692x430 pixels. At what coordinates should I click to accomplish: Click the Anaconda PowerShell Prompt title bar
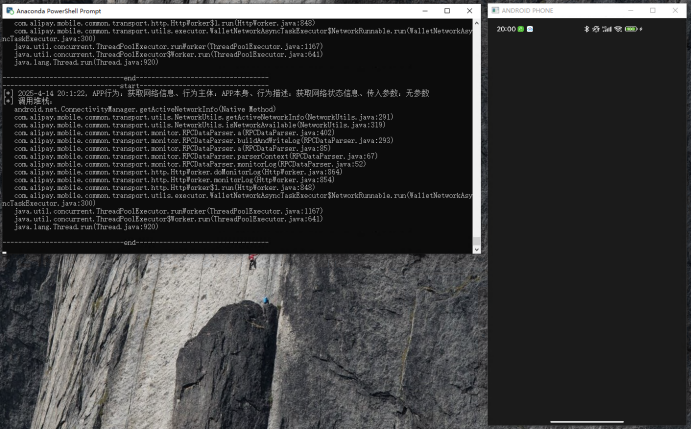[x=200, y=9]
